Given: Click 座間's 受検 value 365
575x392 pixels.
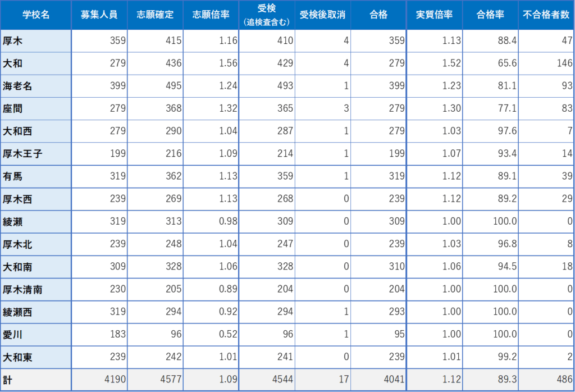Looking at the screenshot, I should pos(285,108).
